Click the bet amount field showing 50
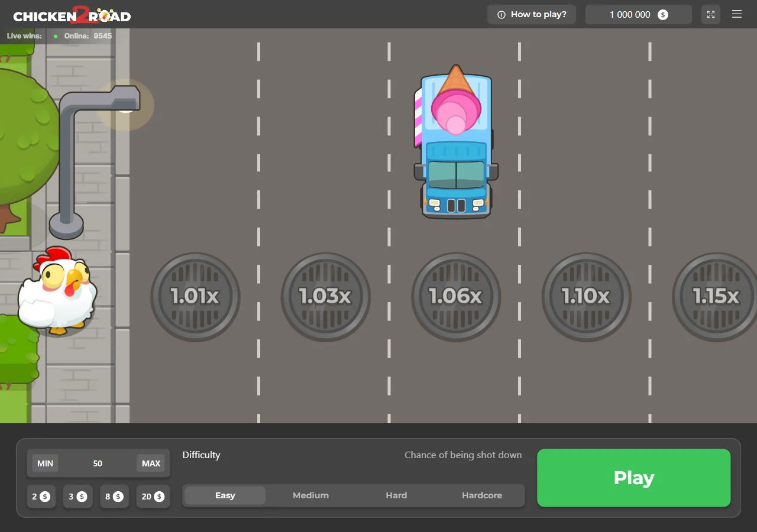The image size is (757, 532). coord(98,463)
